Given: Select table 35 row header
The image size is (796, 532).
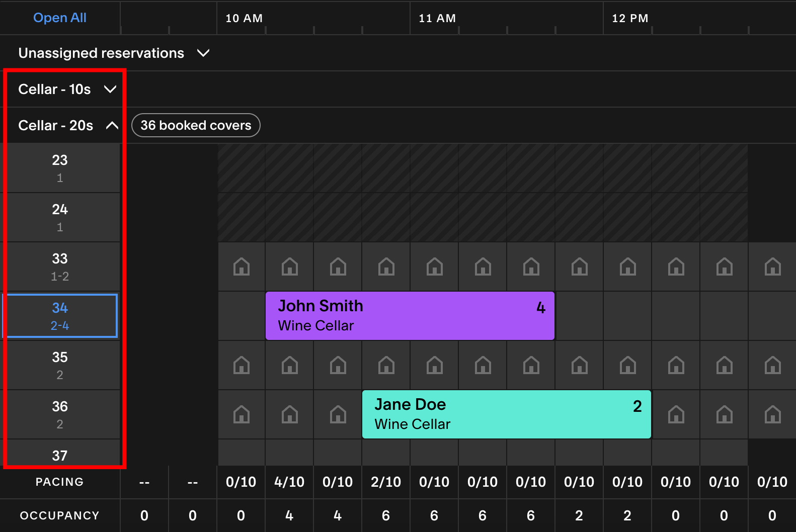Looking at the screenshot, I should [60, 365].
